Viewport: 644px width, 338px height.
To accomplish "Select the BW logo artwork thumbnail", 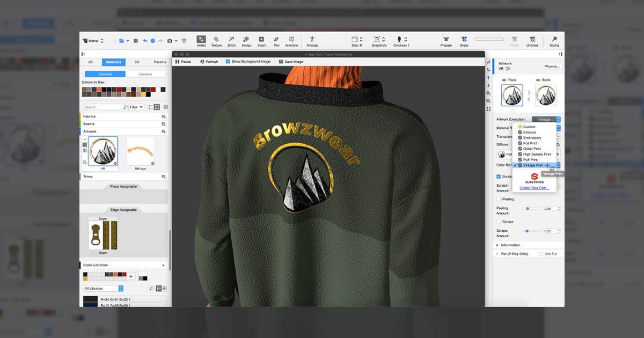I will point(141,152).
